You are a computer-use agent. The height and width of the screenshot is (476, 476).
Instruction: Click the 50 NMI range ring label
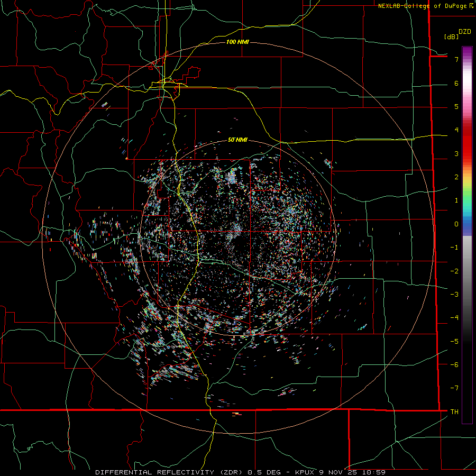(237, 140)
